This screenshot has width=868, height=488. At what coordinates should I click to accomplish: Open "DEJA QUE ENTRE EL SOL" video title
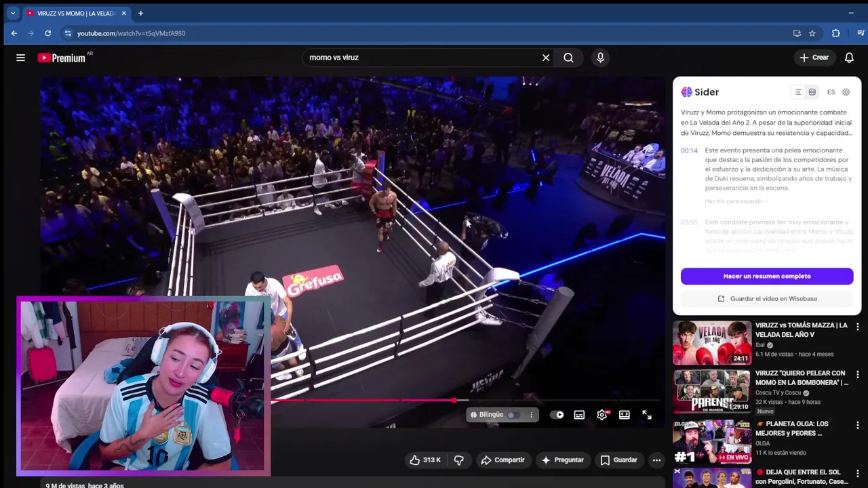pyautogui.click(x=802, y=476)
